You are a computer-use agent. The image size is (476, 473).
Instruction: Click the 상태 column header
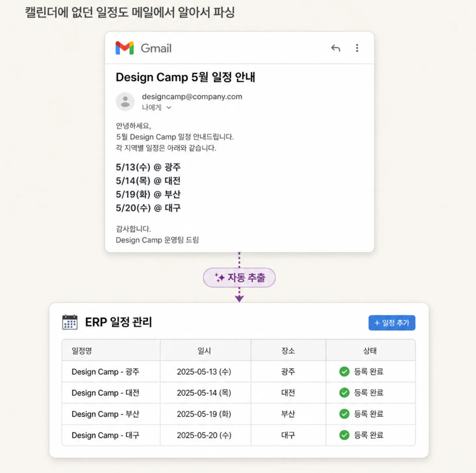(370, 351)
